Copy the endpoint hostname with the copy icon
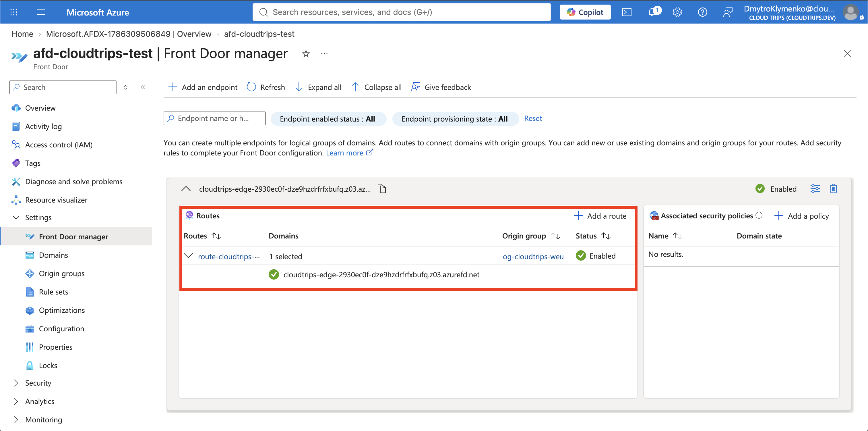This screenshot has height=431, width=868. [382, 188]
